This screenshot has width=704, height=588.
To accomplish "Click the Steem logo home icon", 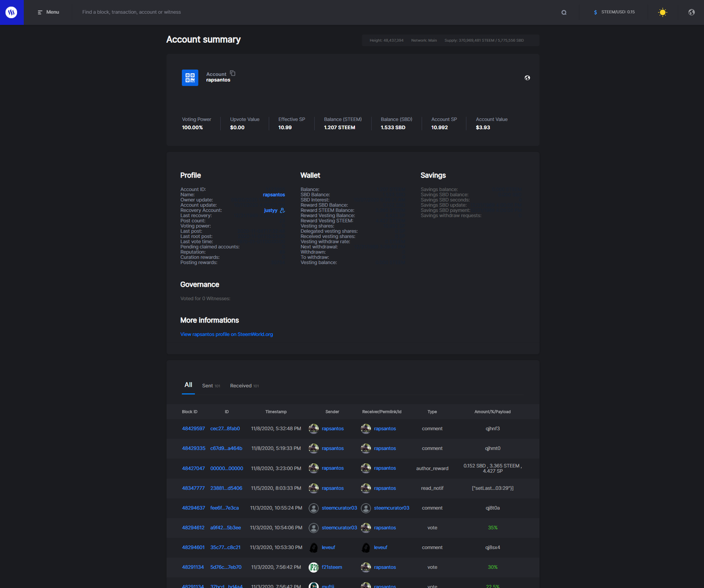I will click(x=12, y=12).
